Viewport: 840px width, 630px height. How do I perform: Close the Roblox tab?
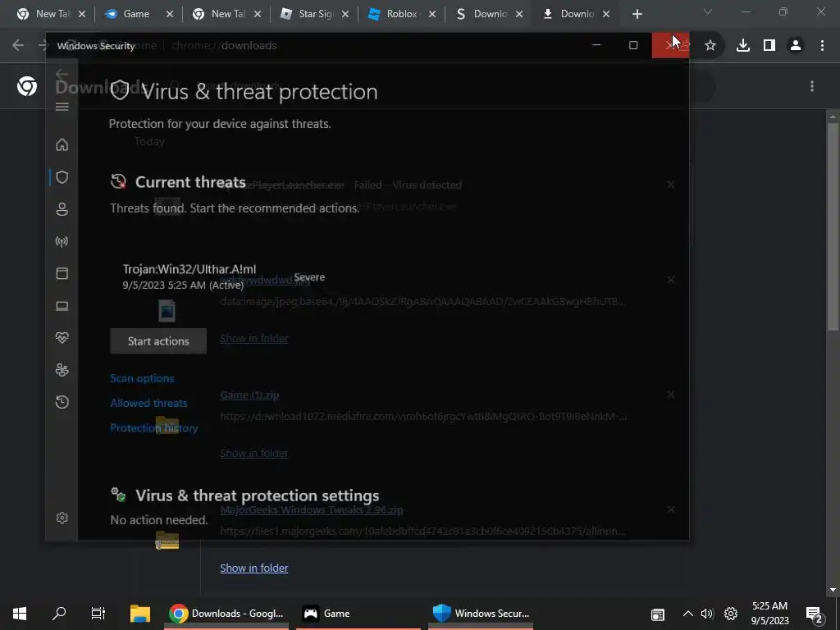point(432,14)
